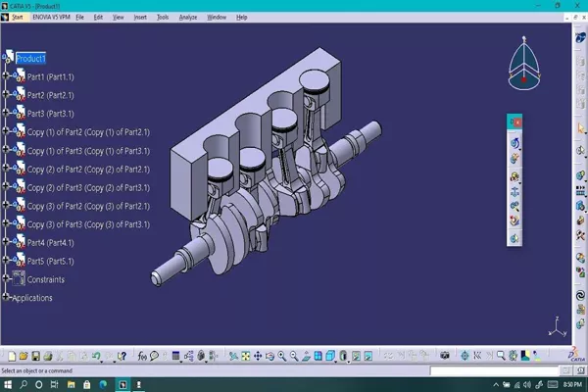Activate the Pan arrows tool
The width and height of the screenshot is (588, 392).
258,356
